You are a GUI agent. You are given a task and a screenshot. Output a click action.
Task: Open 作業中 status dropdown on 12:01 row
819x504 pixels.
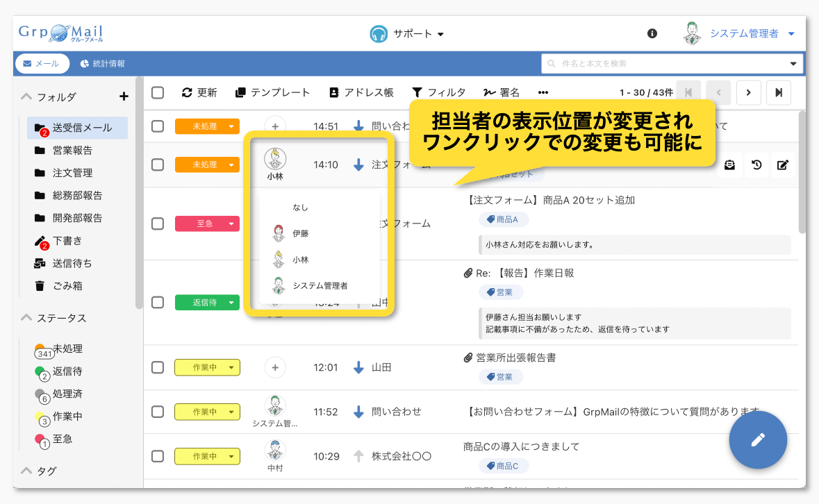click(x=208, y=367)
